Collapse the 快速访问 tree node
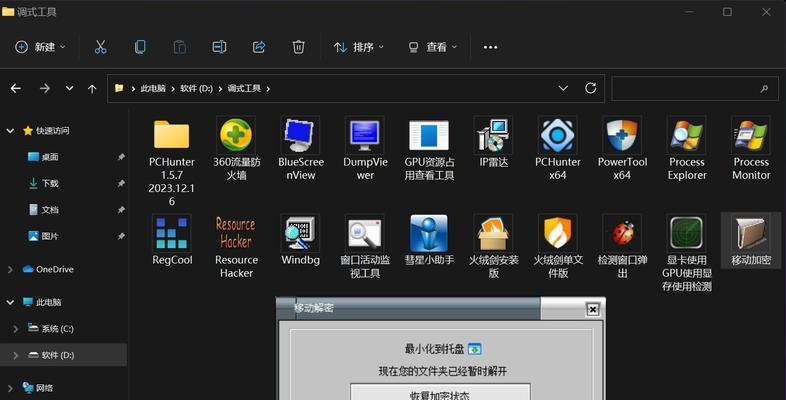Image resolution: width=786 pixels, height=400 pixels. (10, 131)
